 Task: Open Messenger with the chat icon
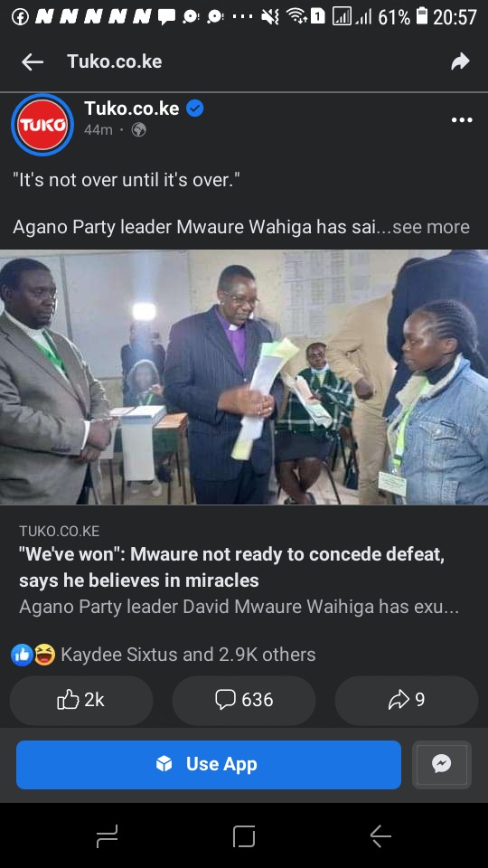(442, 765)
